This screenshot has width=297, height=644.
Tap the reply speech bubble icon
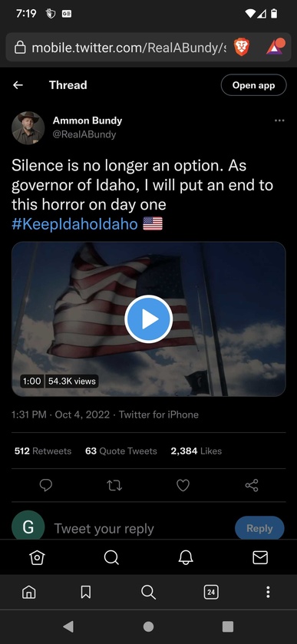[45, 485]
